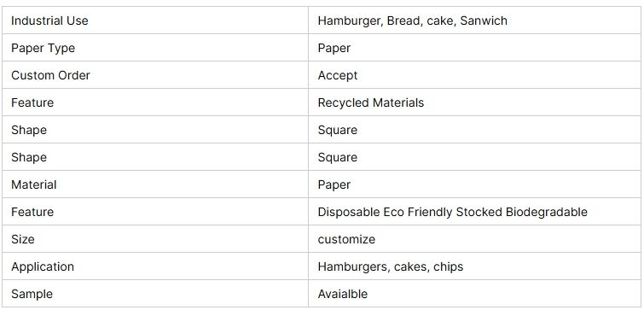Click the Size row label
The image size is (644, 316).
click(22, 239)
